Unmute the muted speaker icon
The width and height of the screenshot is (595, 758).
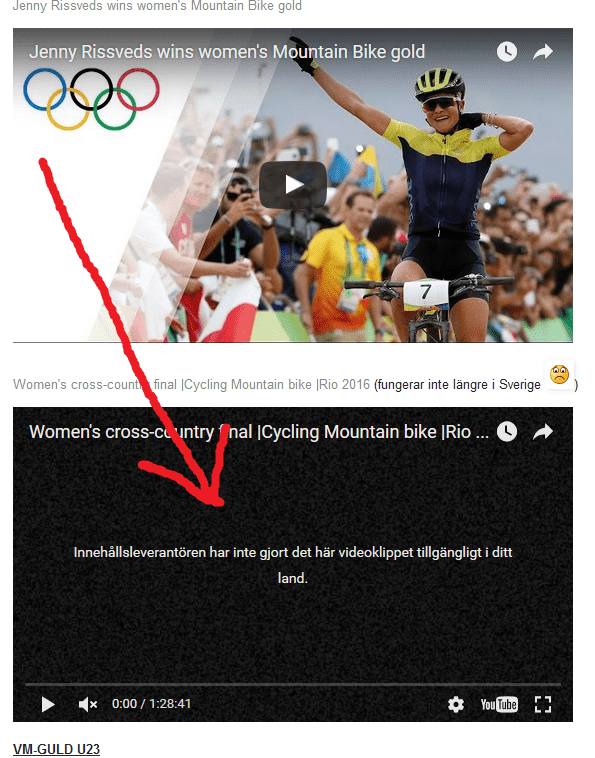87,704
